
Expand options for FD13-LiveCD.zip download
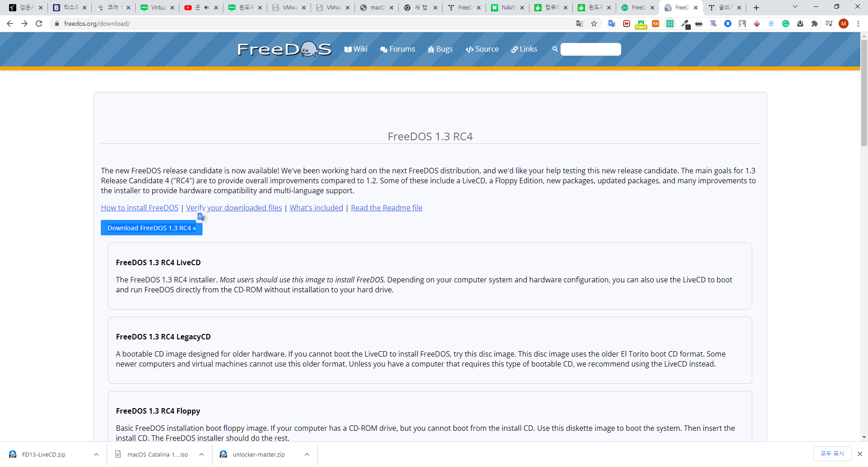(x=96, y=454)
